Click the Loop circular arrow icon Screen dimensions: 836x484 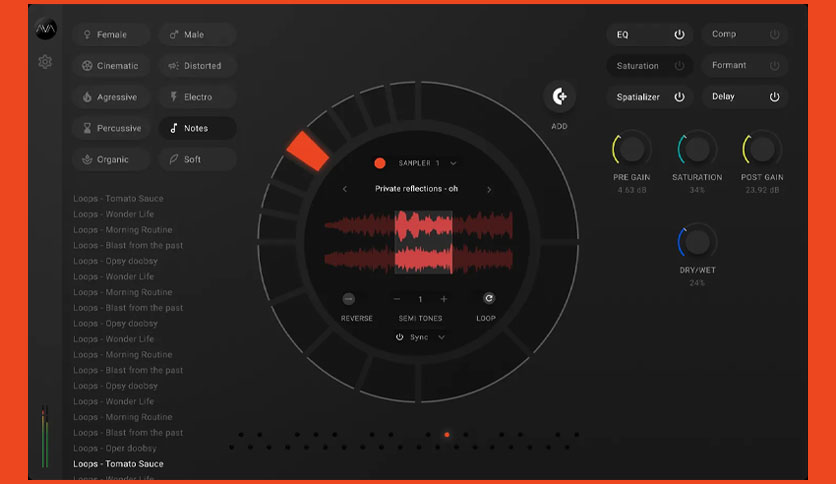click(488, 299)
